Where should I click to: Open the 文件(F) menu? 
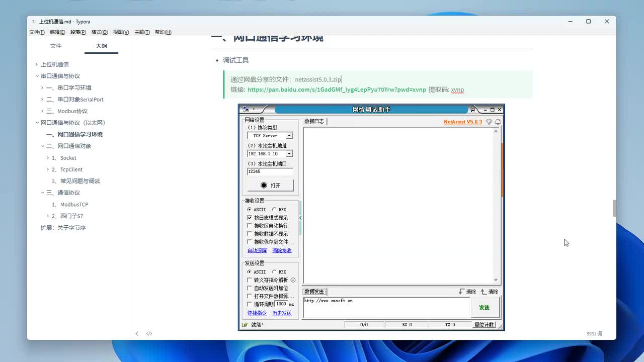pyautogui.click(x=37, y=32)
